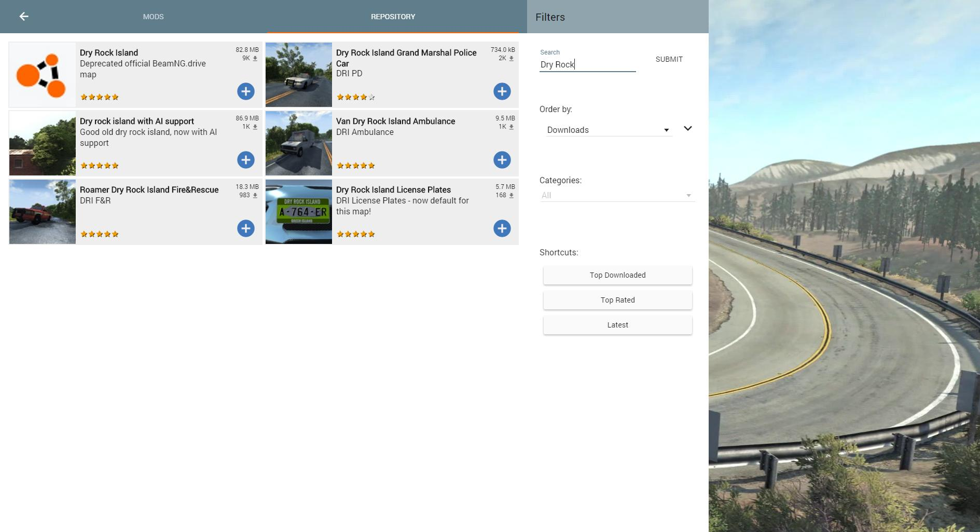Open the Order by Downloads dropdown
This screenshot has height=532, width=980.
pyautogui.click(x=608, y=130)
